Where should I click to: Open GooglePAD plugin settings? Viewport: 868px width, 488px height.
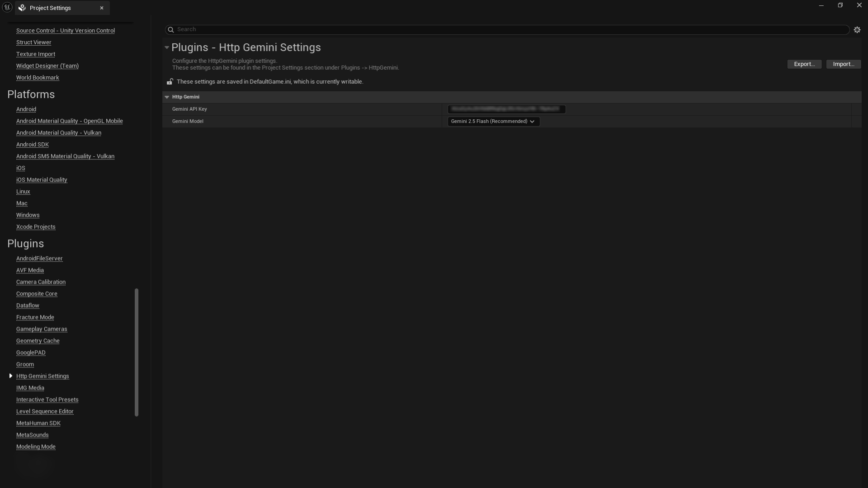[x=31, y=352]
